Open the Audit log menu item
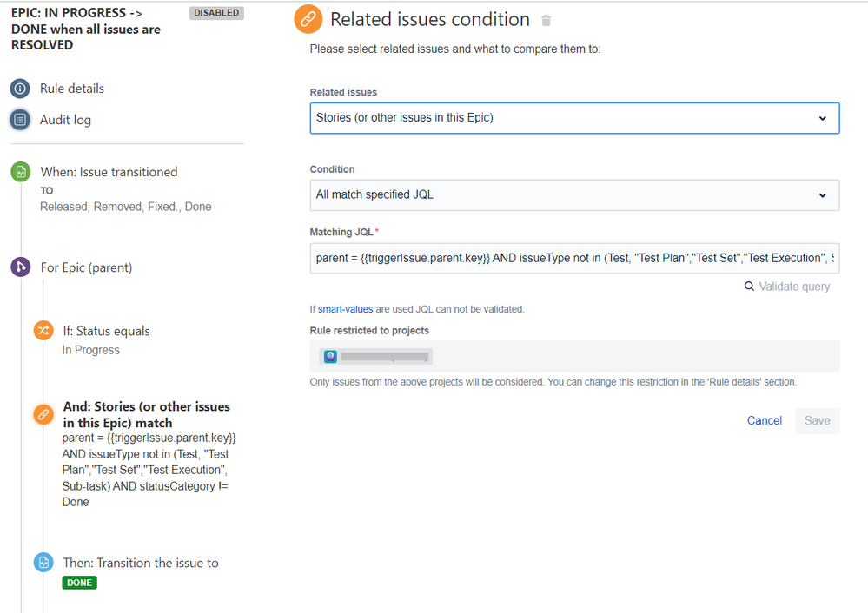868x613 pixels. click(x=65, y=120)
